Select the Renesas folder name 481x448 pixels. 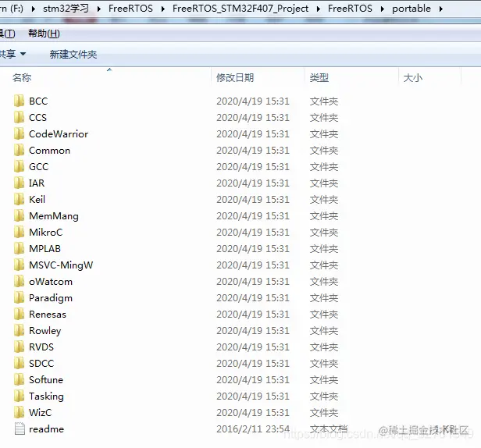click(x=47, y=314)
